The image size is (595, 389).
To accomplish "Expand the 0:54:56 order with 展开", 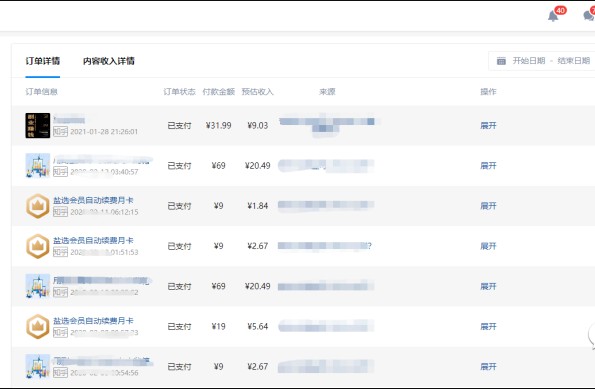I will point(488,367).
